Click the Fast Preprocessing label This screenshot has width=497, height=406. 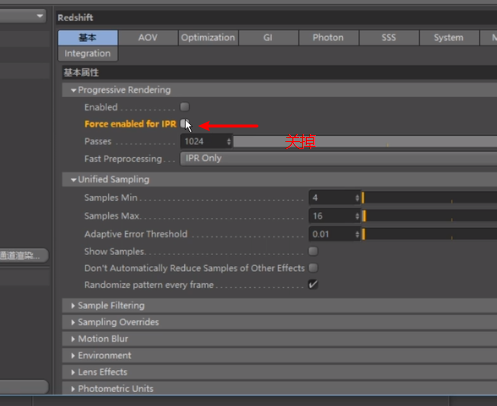[123, 159]
